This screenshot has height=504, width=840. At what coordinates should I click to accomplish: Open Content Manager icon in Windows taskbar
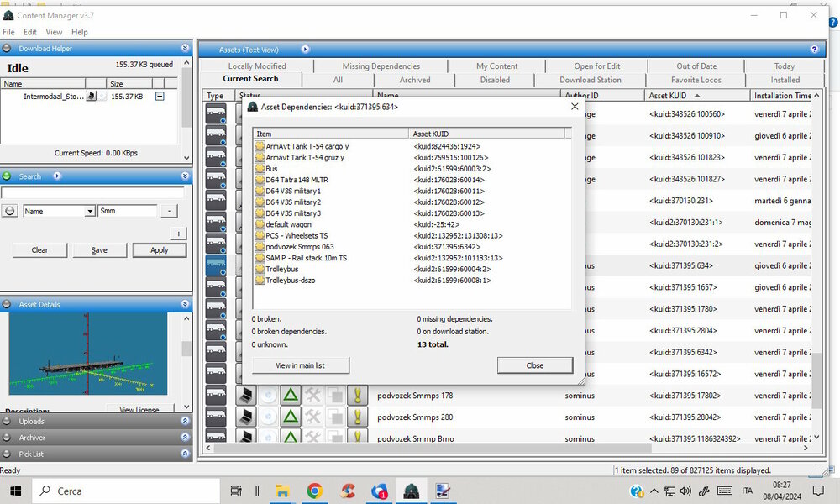[x=411, y=491]
